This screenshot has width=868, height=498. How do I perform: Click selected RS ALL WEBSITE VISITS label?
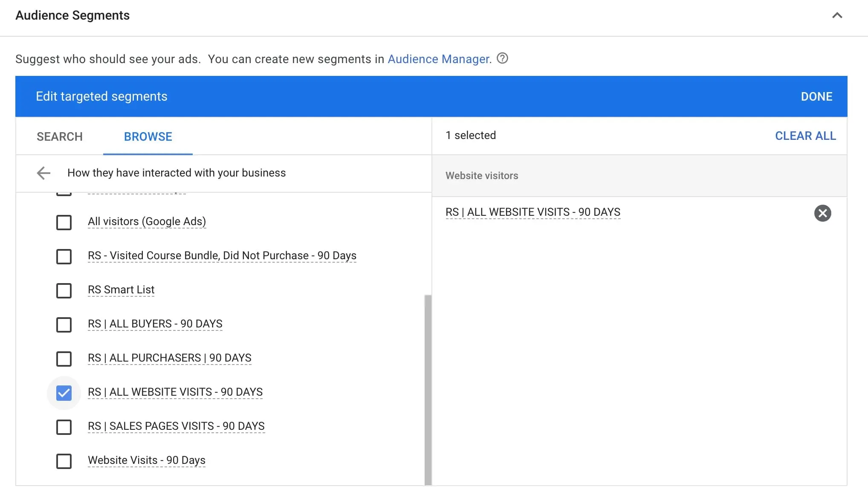(532, 212)
